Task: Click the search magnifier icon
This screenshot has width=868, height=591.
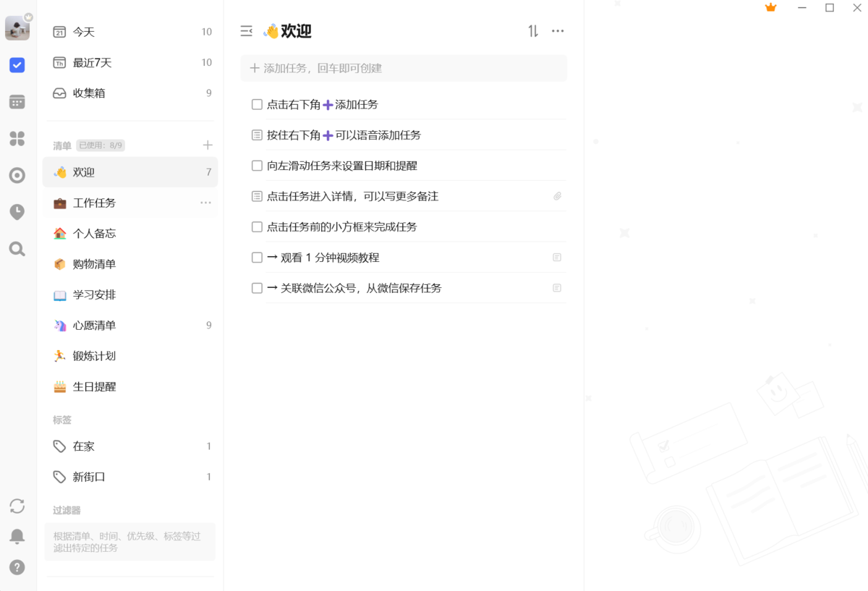Action: 17,249
